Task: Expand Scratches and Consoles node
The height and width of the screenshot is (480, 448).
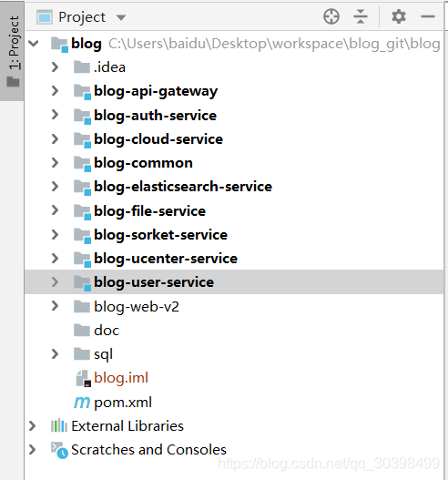Action: tap(32, 450)
